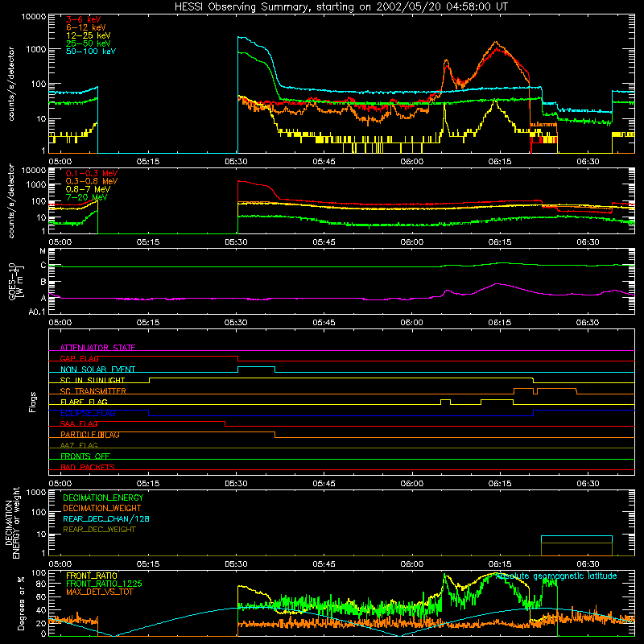Click 05:30 tick under the Flags panel
Screen dimensions: 644x644
pos(236,484)
